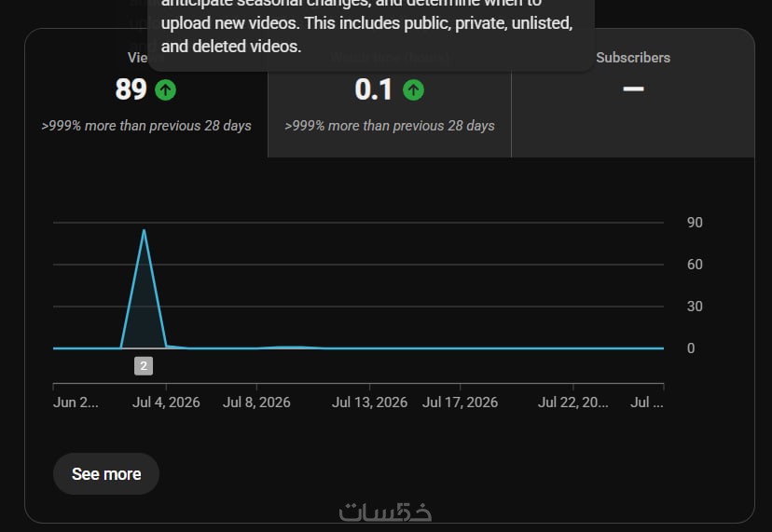Select the Jul 4, 2026 axis label
The height and width of the screenshot is (532, 772).
(166, 402)
